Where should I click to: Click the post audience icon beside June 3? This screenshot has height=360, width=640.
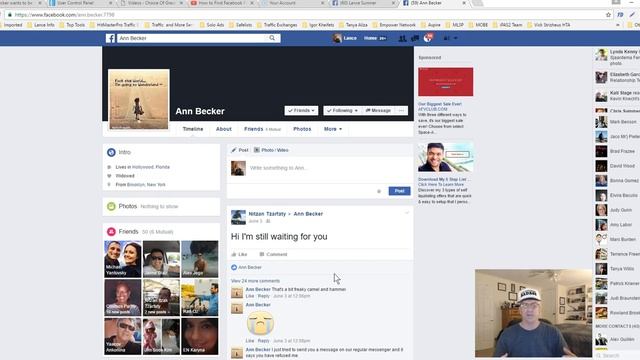click(268, 221)
